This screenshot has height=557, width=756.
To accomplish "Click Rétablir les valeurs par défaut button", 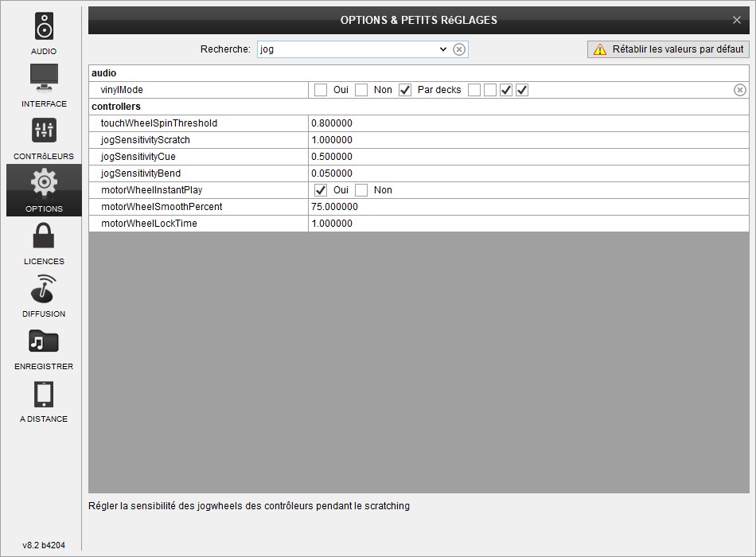I will click(668, 49).
